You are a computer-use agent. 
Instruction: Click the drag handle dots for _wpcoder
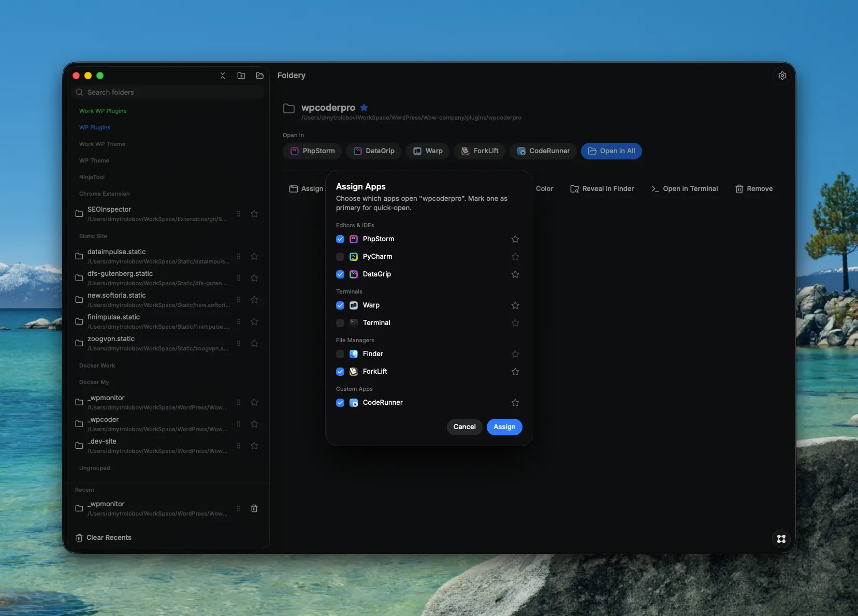[x=239, y=424]
